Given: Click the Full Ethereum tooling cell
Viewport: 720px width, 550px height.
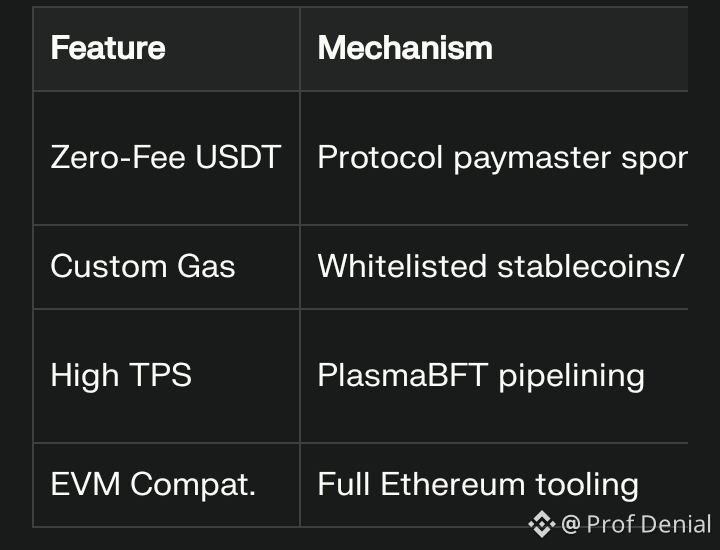Looking at the screenshot, I should [494, 485].
